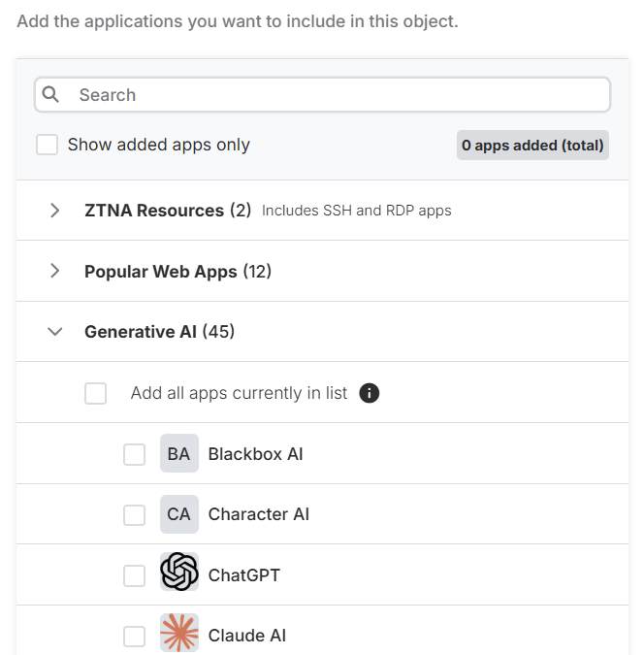The width and height of the screenshot is (644, 655).
Task: Click the 0 apps added (total) badge
Action: click(532, 146)
